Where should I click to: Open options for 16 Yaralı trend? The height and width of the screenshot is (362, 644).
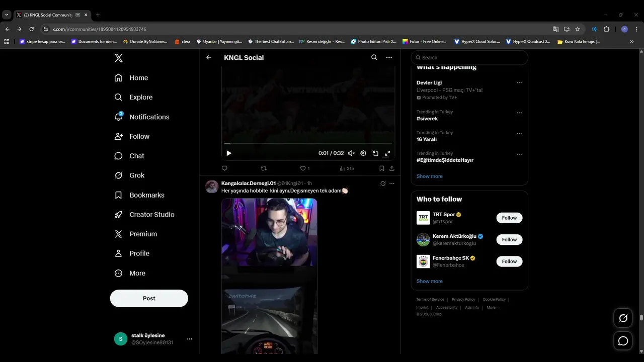[519, 134]
